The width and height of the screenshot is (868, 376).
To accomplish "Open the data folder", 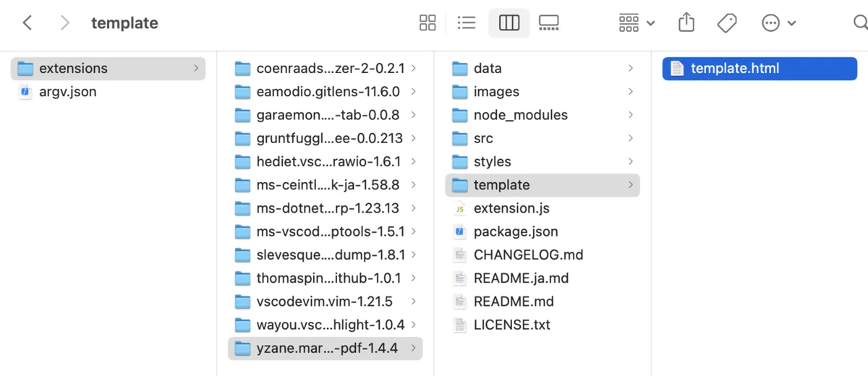I will [542, 69].
